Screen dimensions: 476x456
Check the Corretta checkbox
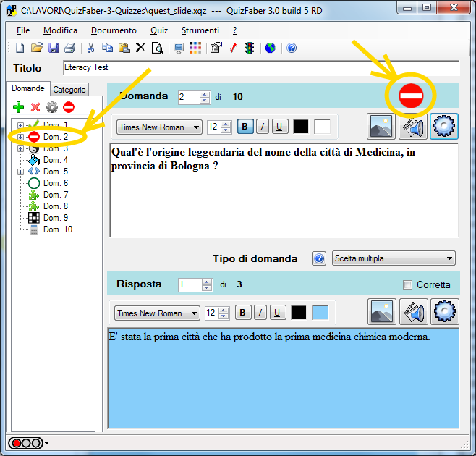(x=407, y=284)
